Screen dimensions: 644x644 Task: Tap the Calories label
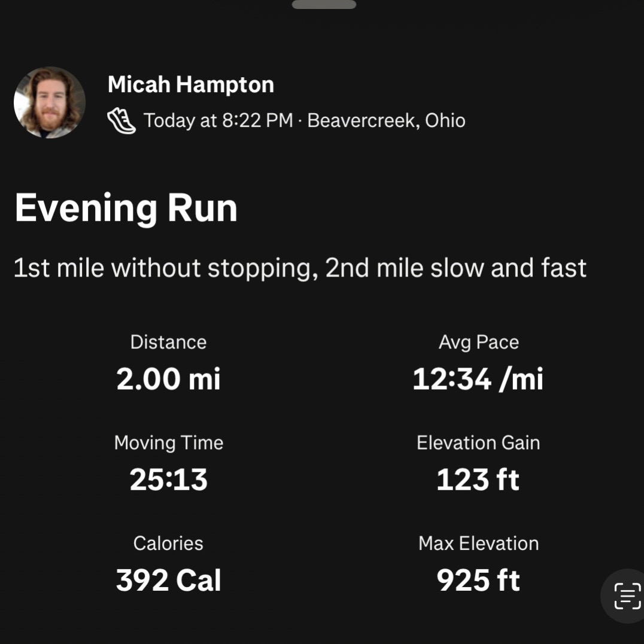pyautogui.click(x=168, y=543)
